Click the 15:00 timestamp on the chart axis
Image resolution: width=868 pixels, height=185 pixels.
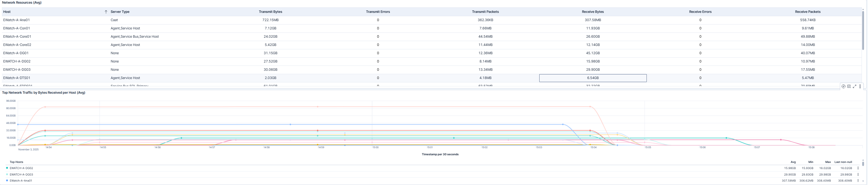(x=375, y=148)
